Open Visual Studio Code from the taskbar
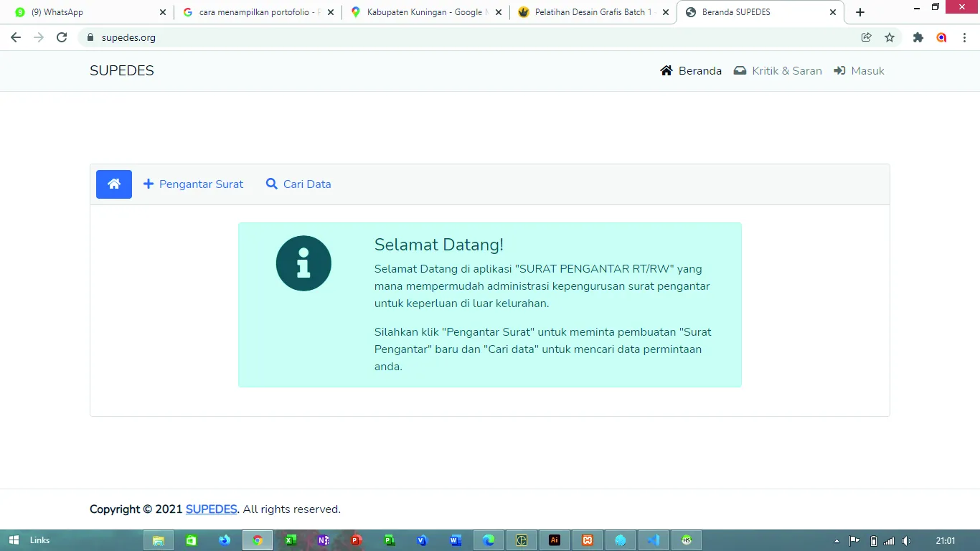The height and width of the screenshot is (551, 980). pyautogui.click(x=653, y=540)
